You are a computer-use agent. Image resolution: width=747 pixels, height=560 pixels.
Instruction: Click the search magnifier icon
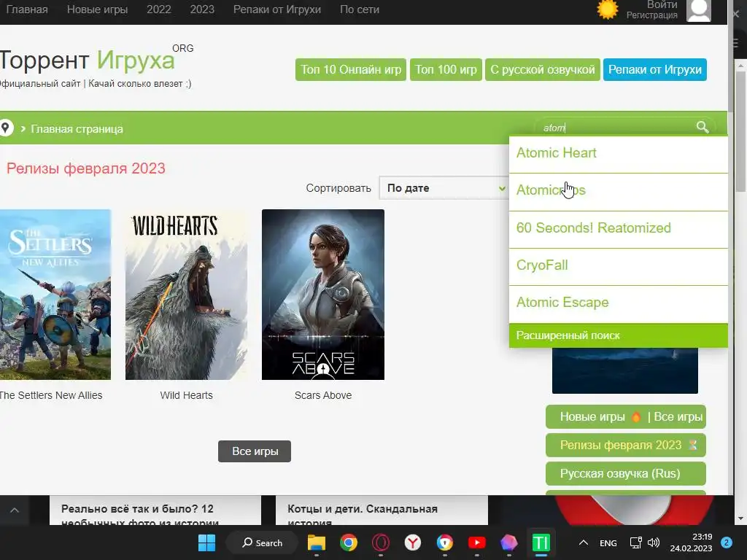(703, 127)
